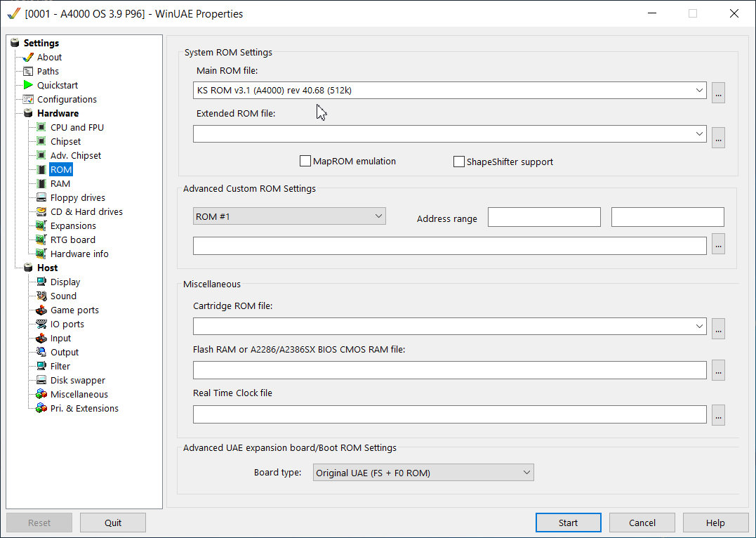Browse for Real Time Clock file

pos(718,415)
